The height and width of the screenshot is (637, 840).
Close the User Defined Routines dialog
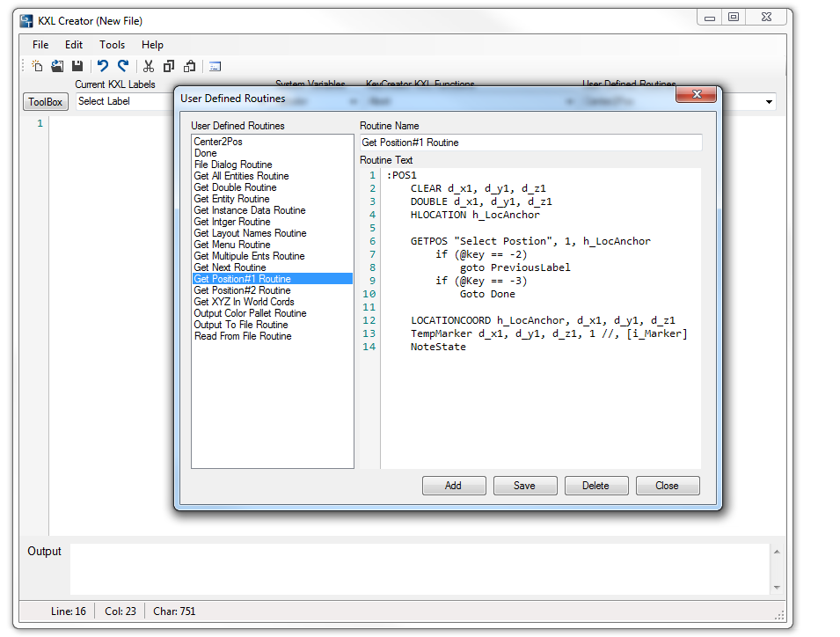coord(696,95)
